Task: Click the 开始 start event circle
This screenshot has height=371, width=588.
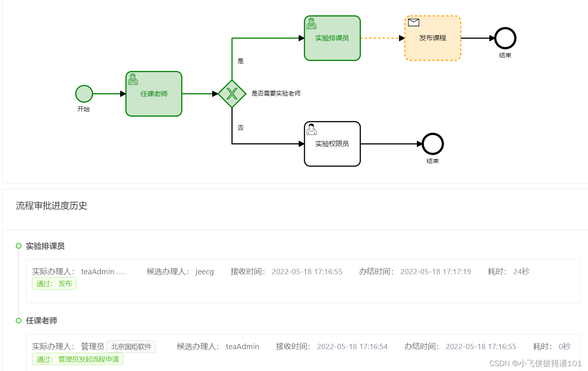Action: tap(84, 94)
